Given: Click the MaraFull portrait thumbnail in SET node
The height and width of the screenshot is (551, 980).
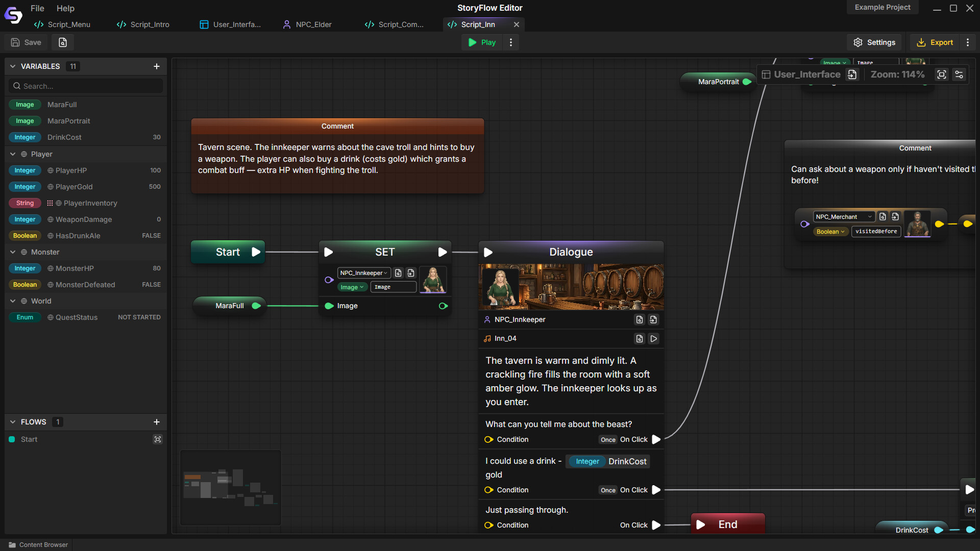Looking at the screenshot, I should point(432,280).
